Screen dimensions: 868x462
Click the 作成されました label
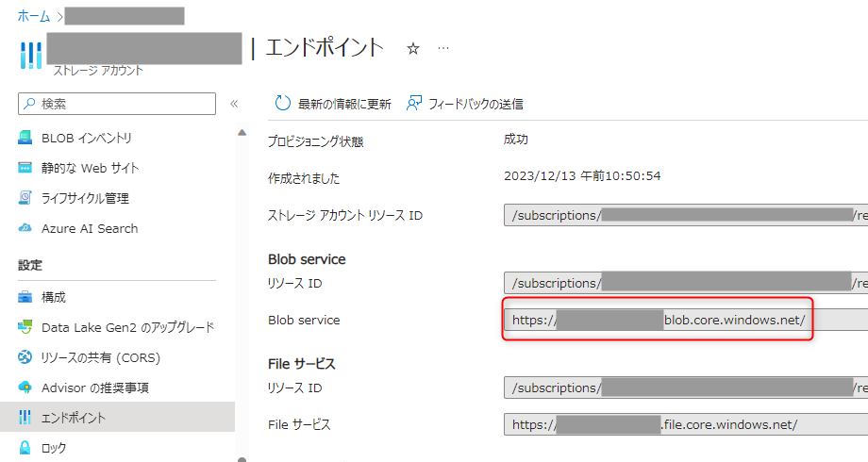tap(304, 178)
